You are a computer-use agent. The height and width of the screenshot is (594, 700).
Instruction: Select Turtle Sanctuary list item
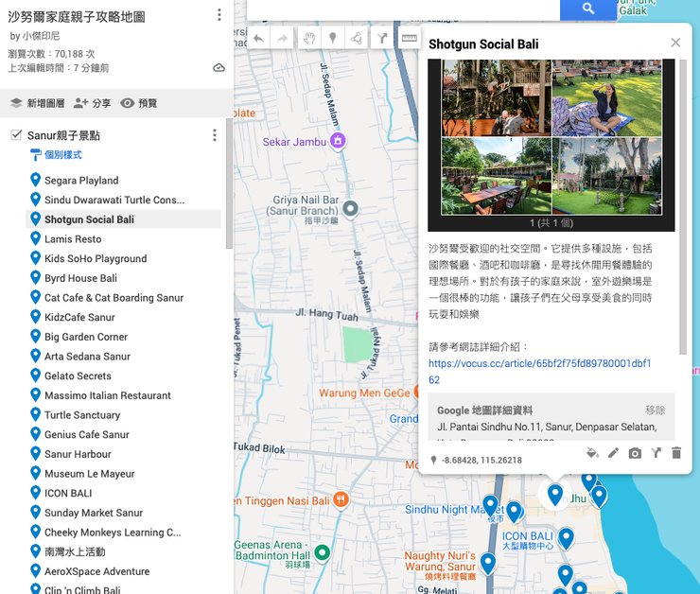click(x=123, y=415)
